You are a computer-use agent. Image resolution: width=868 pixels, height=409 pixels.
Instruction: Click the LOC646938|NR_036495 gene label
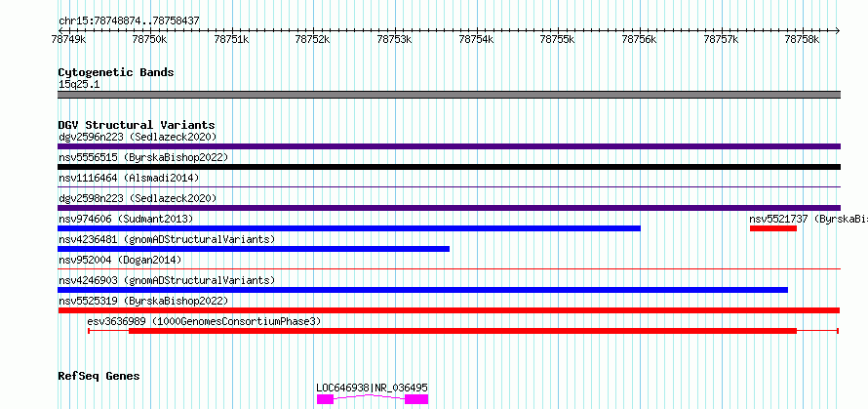[x=372, y=388]
